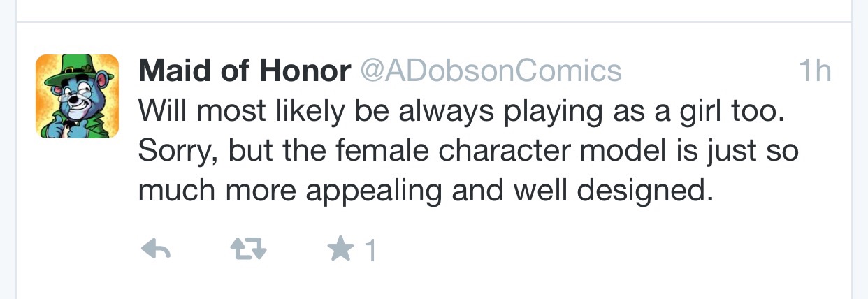Tap the previous tweet area above the divider

point(433,10)
